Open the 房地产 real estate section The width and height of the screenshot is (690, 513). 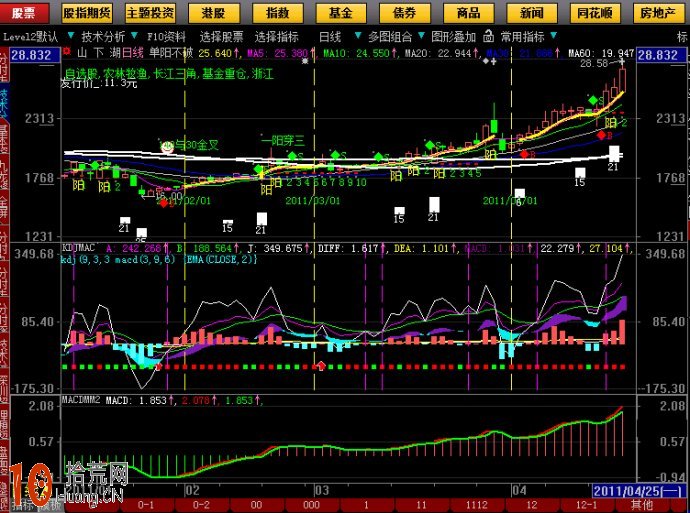coord(659,13)
